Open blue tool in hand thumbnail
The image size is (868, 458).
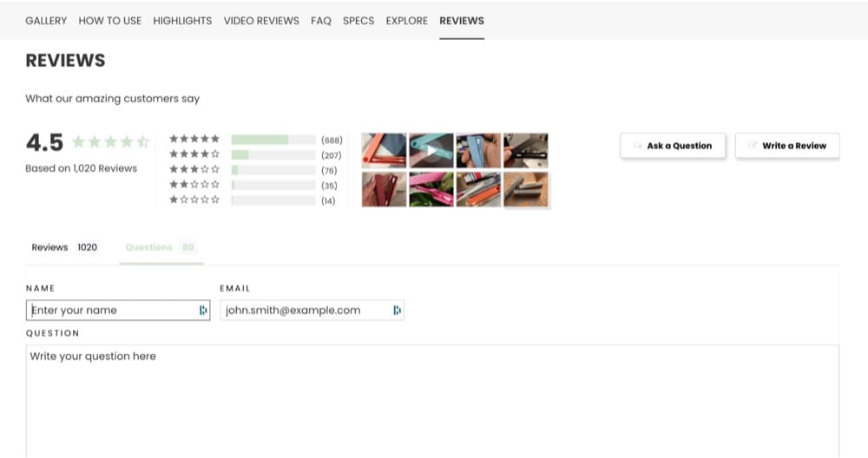tap(478, 150)
